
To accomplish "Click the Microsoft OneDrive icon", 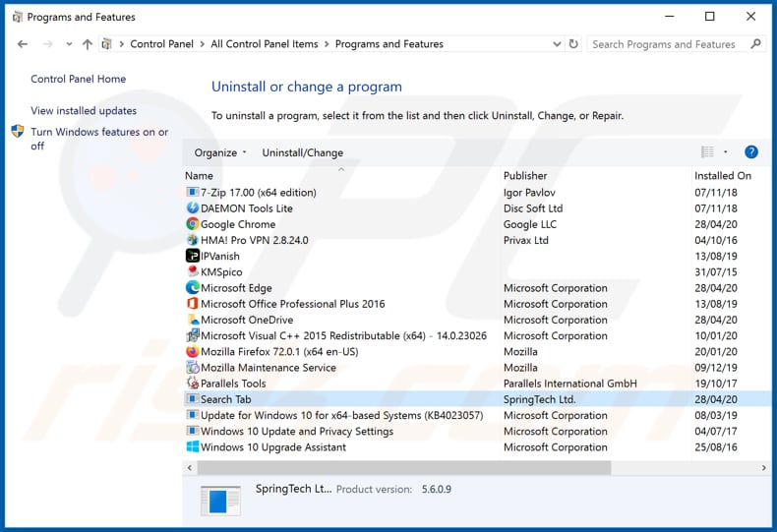I will [x=192, y=319].
